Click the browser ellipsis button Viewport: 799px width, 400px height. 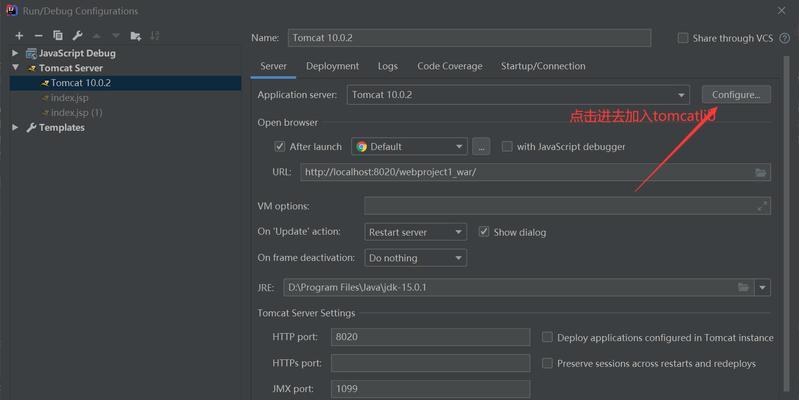481,147
